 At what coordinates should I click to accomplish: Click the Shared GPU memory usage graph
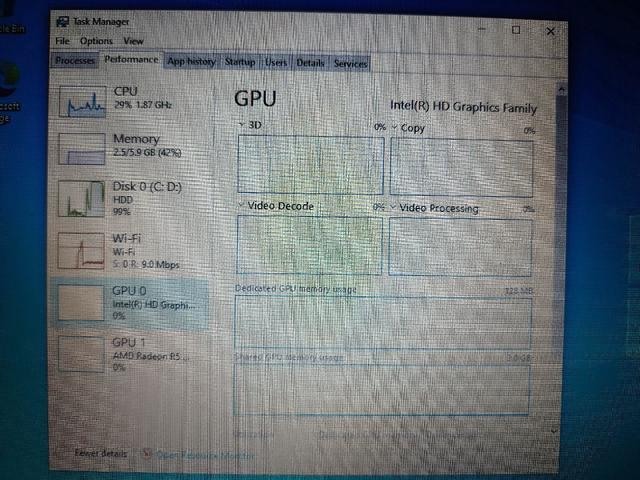pyautogui.click(x=382, y=390)
